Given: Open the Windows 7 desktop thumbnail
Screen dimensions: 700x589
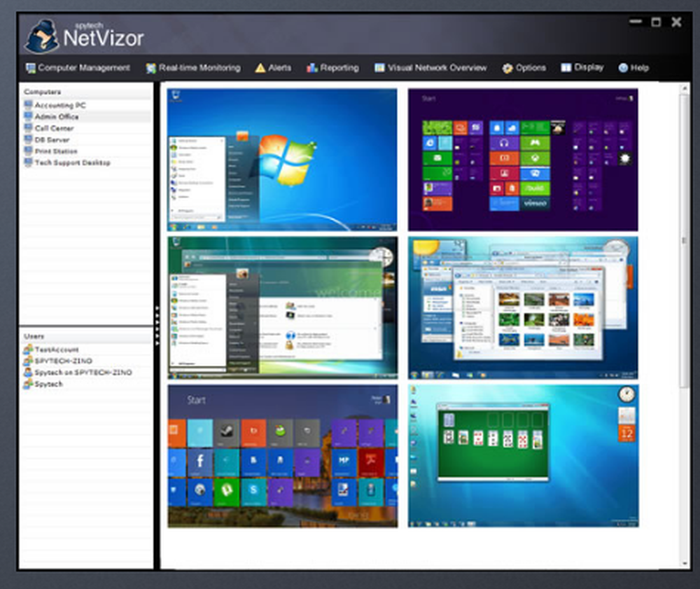Looking at the screenshot, I should 281,158.
